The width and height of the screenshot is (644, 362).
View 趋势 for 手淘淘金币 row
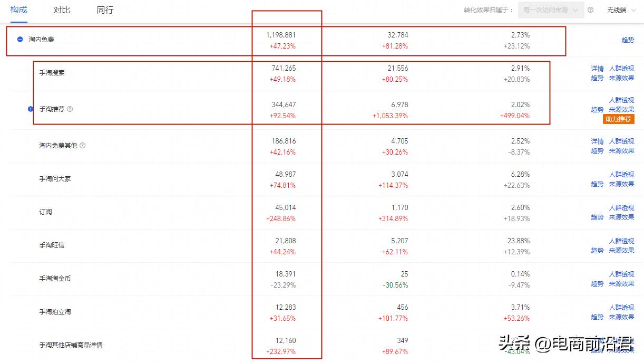(597, 284)
